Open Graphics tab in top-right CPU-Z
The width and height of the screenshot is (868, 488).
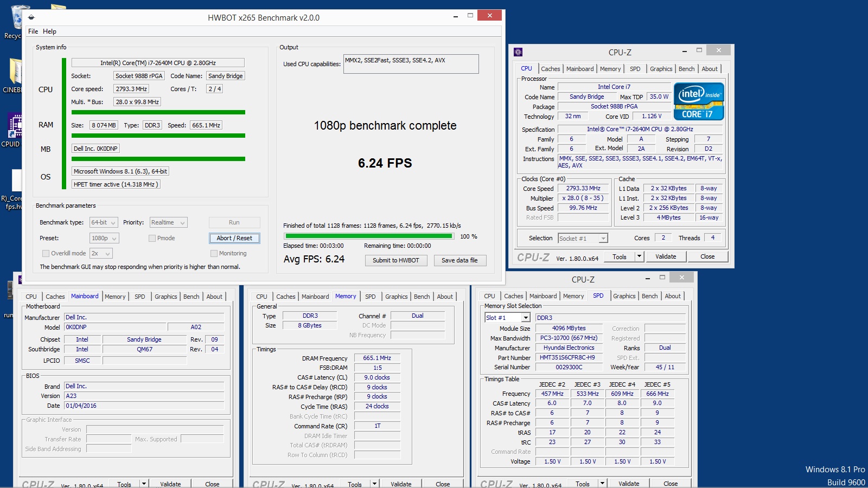(661, 69)
